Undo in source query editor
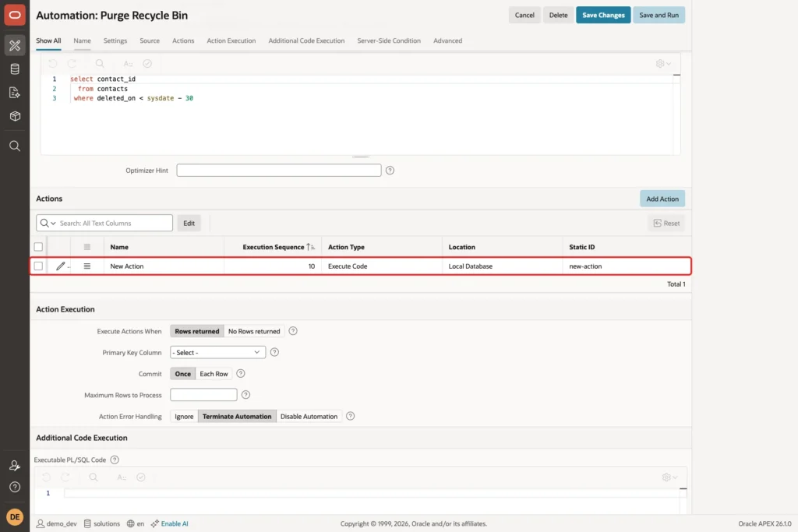The image size is (798, 532). (52, 64)
